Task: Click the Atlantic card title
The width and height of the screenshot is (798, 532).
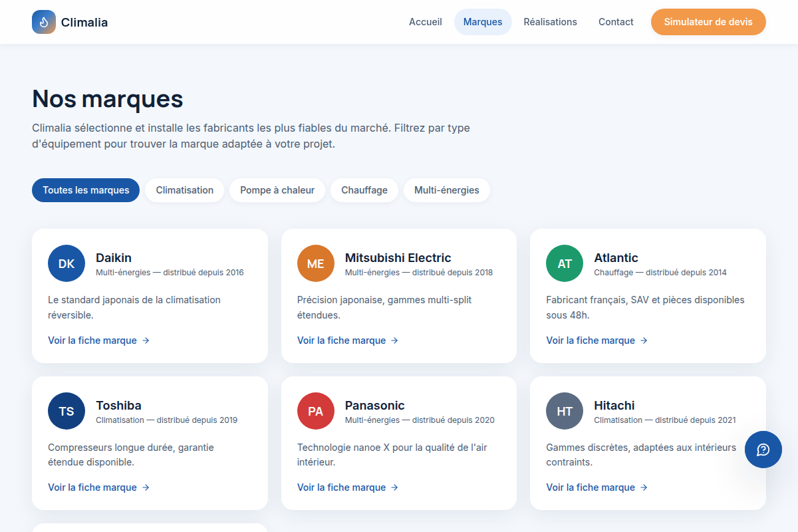Action: coord(616,258)
